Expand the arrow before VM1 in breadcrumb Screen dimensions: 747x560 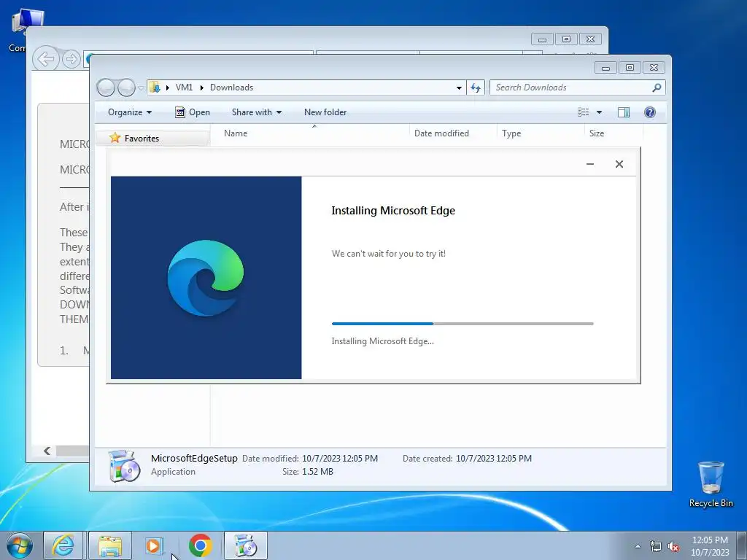tap(167, 87)
